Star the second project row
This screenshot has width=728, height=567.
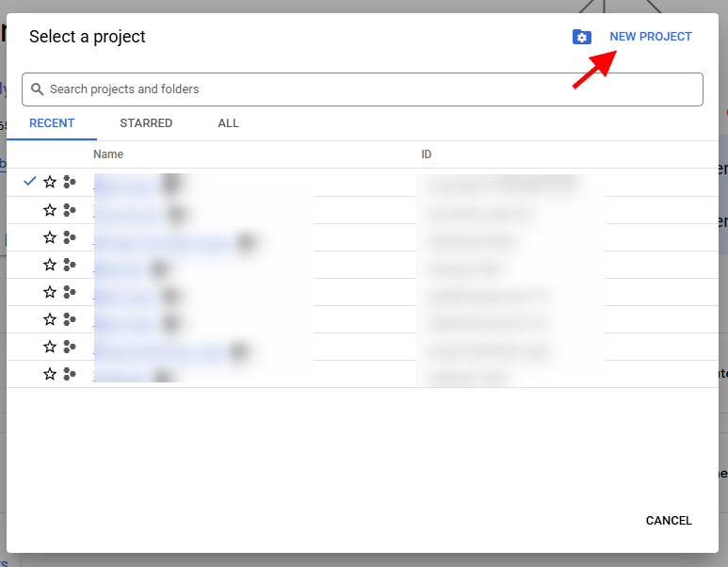point(50,210)
